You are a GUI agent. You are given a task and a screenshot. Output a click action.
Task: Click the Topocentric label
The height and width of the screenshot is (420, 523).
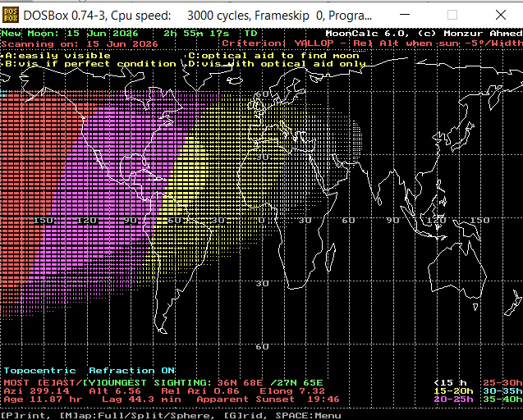(39, 371)
